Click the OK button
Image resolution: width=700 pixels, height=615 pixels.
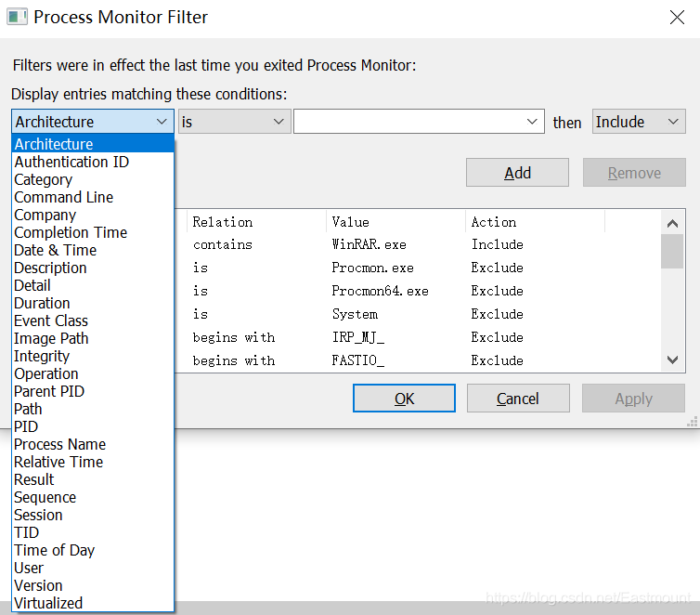click(404, 399)
